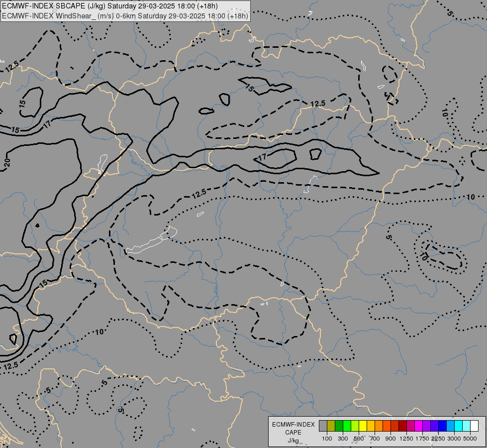Pick the bright cyan CAPE legend swatch
The width and height of the screenshot is (487, 448).
[459, 426]
